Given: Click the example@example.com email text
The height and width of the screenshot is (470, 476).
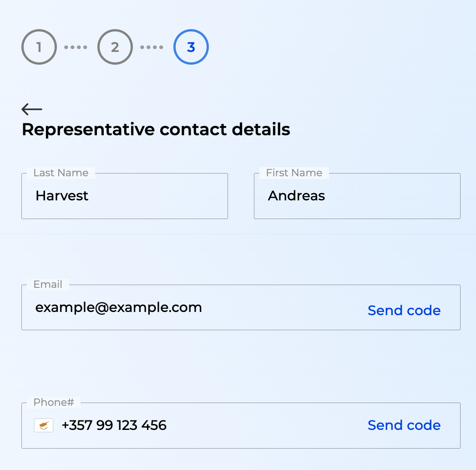Looking at the screenshot, I should 119,307.
